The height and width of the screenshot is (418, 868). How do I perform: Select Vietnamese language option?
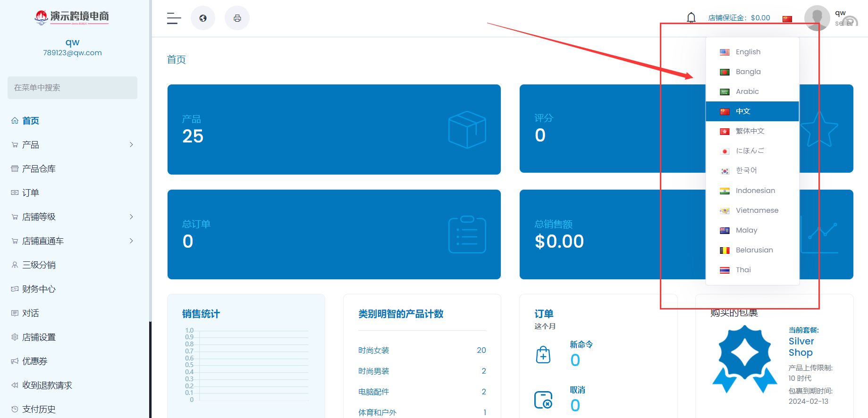pos(757,210)
